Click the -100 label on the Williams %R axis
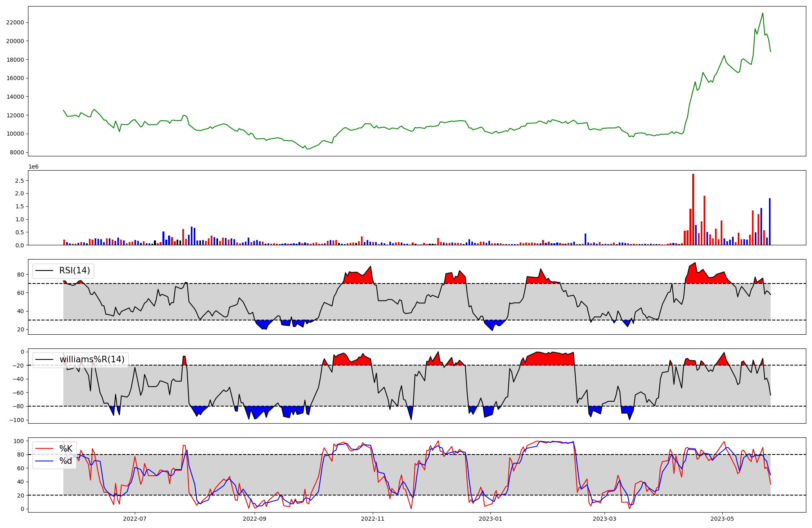Image resolution: width=812 pixels, height=528 pixels. click(17, 420)
